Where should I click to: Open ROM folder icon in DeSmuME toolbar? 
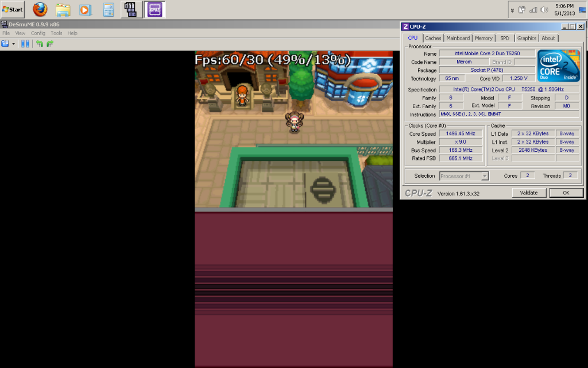(x=5, y=44)
